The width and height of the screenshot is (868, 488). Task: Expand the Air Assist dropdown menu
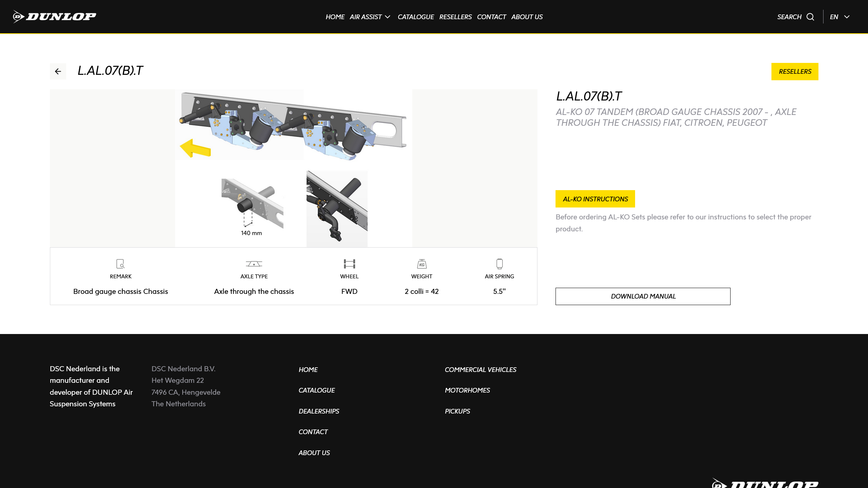pyautogui.click(x=370, y=17)
